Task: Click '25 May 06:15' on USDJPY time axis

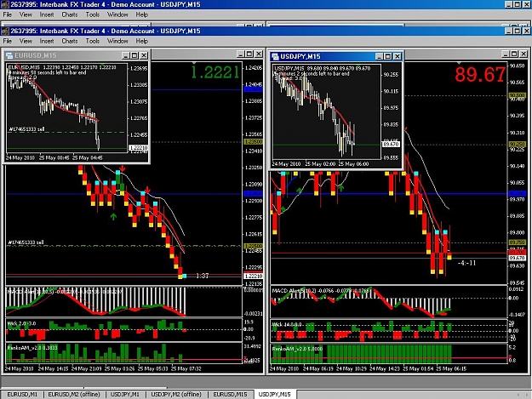Action: pyautogui.click(x=451, y=369)
